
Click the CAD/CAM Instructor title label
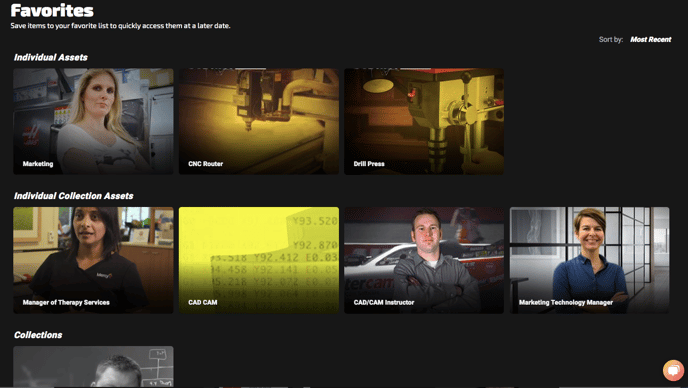384,302
